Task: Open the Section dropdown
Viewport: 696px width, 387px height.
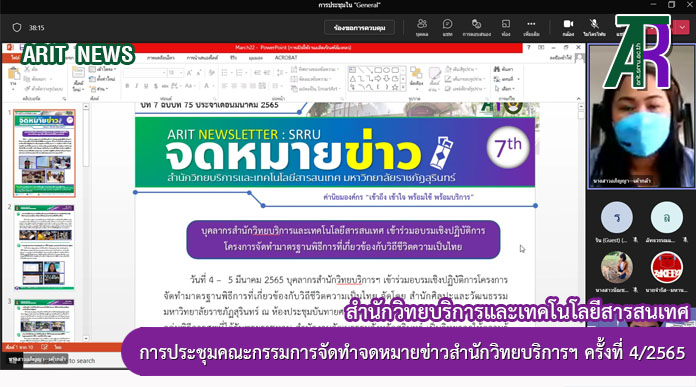Action: click(99, 89)
